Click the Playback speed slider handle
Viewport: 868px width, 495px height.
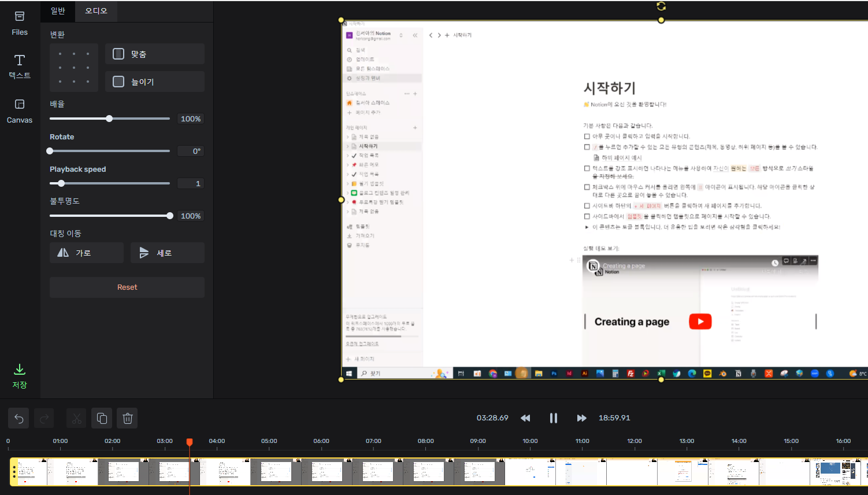pyautogui.click(x=61, y=183)
